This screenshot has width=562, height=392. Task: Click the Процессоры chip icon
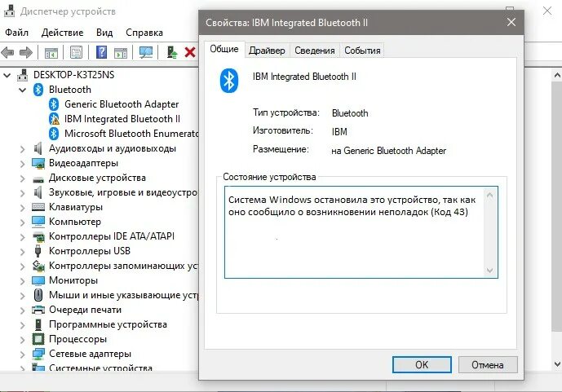pos(38,339)
